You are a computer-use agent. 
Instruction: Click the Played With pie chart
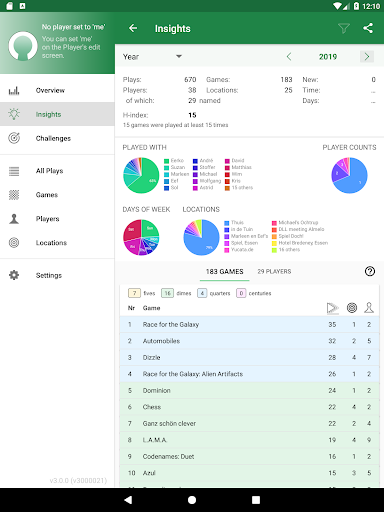pos(141,175)
